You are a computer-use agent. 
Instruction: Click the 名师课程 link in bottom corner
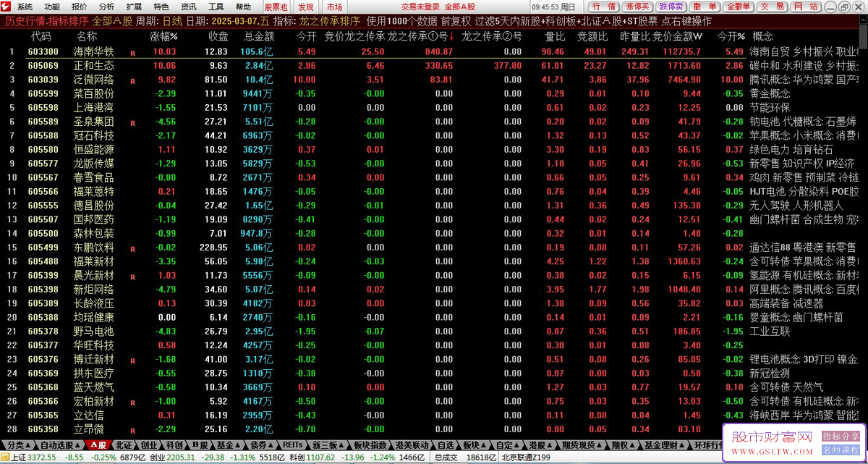point(841,450)
